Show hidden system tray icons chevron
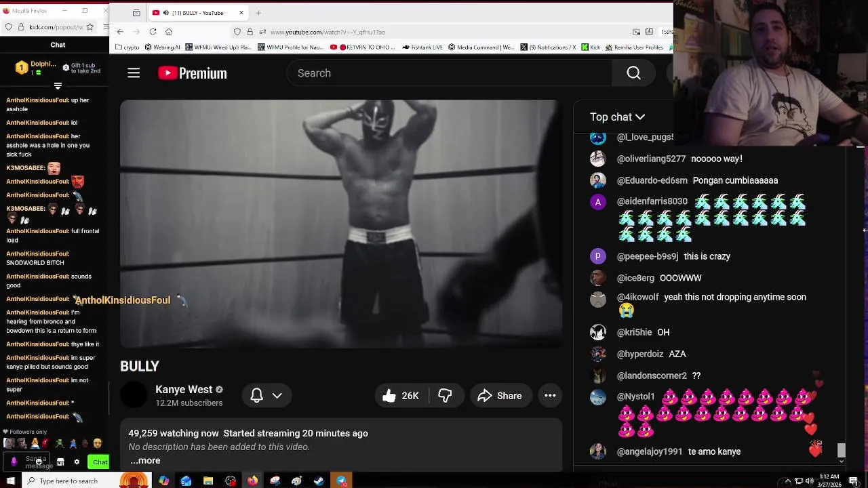The image size is (868, 488). [787, 481]
